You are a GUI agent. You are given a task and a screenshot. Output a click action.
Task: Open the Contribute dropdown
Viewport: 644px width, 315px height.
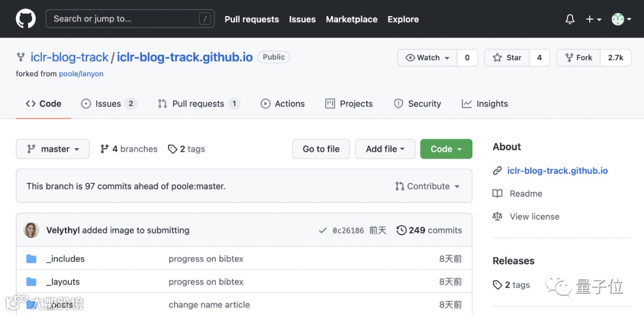(428, 186)
